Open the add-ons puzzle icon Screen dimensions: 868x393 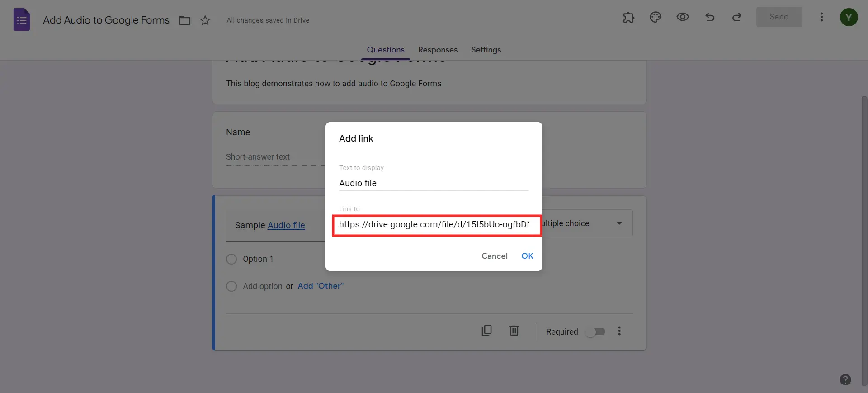[628, 17]
